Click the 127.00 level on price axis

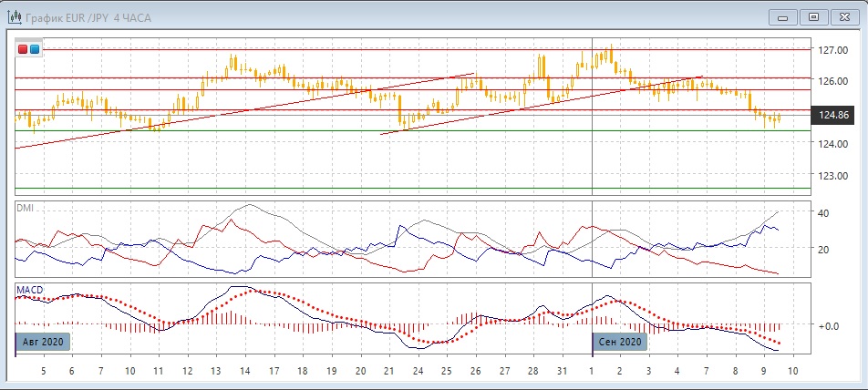[830, 51]
